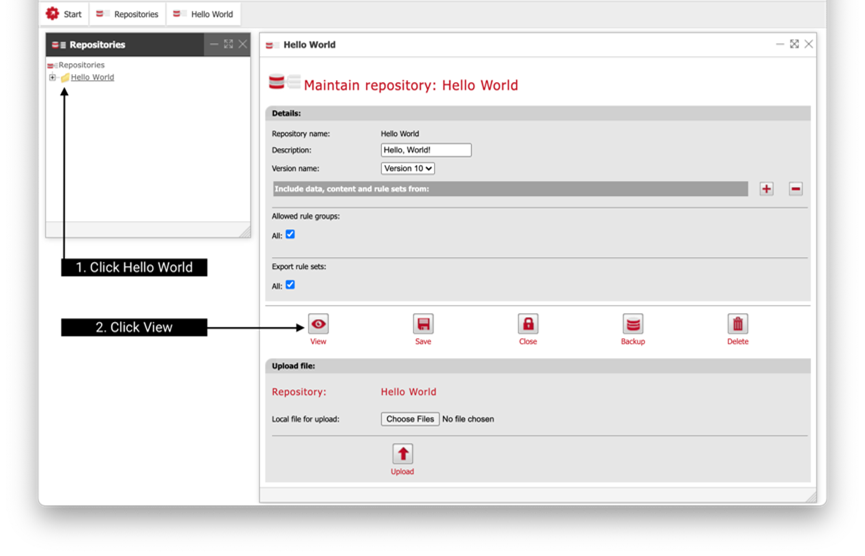This screenshot has width=865, height=556.
Task: Click the Description text field
Action: (x=426, y=150)
